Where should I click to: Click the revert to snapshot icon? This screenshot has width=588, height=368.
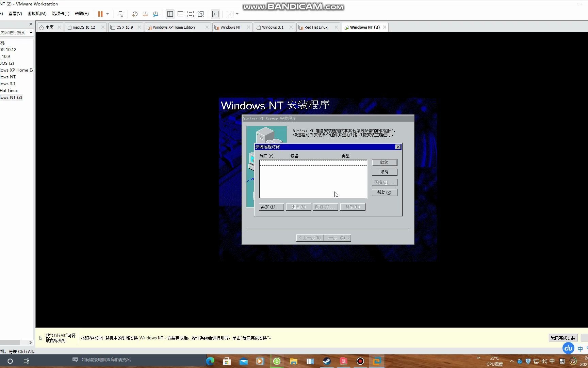145,14
